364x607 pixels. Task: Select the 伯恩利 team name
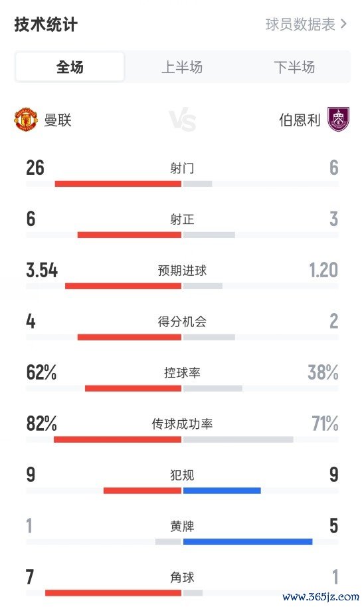click(300, 120)
